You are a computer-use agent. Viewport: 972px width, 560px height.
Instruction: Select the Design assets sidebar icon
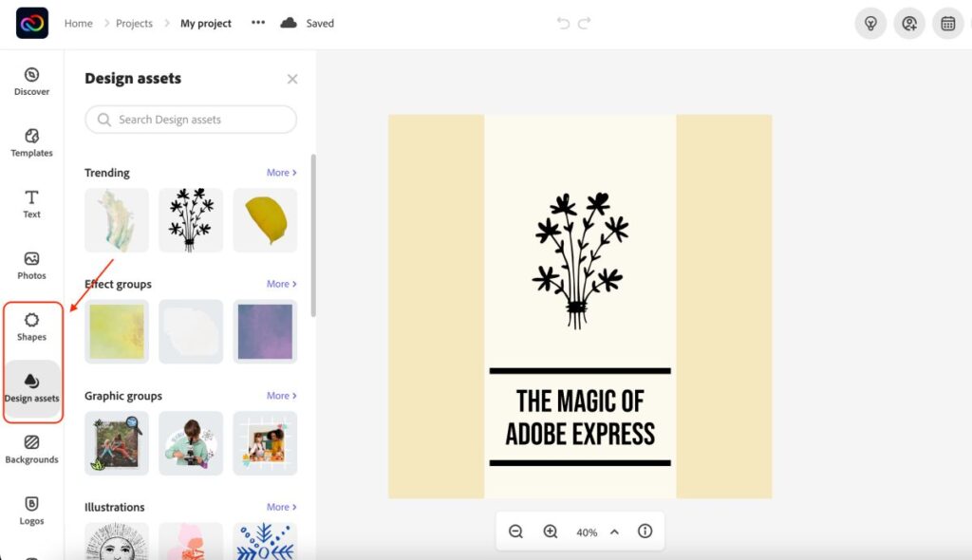point(31,389)
